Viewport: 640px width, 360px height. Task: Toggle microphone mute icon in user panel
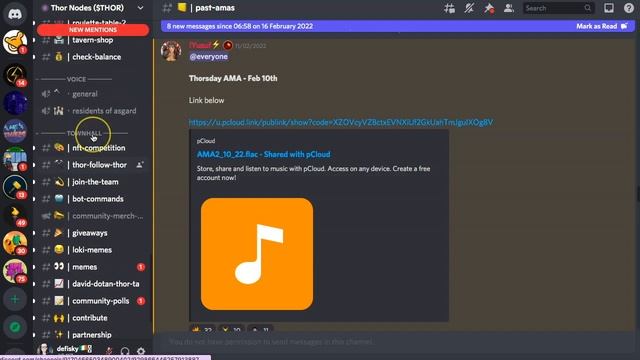tap(109, 351)
